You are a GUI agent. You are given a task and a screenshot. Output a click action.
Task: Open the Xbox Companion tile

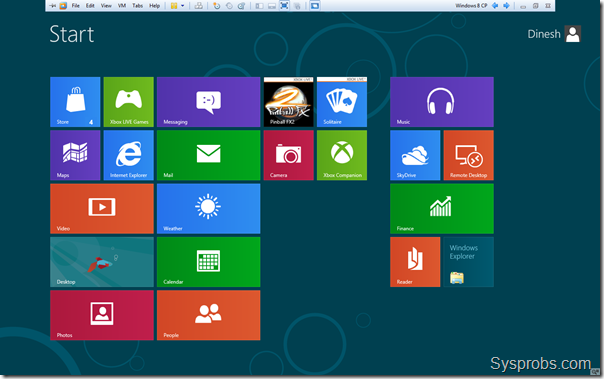(342, 155)
